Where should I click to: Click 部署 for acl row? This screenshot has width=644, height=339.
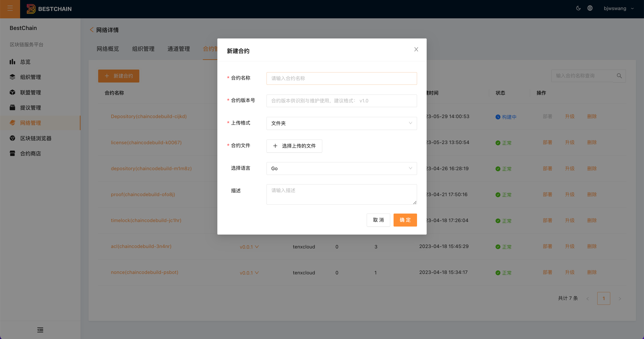[x=547, y=246]
